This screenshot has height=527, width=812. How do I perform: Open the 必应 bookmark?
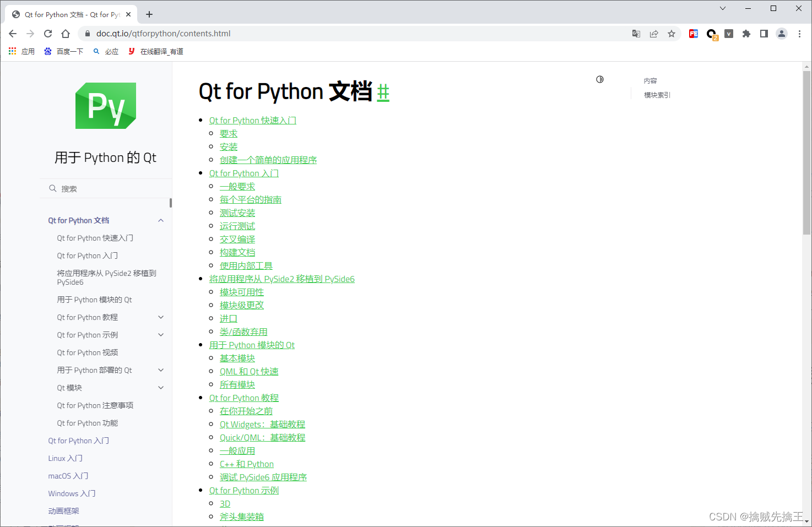pyautogui.click(x=106, y=51)
